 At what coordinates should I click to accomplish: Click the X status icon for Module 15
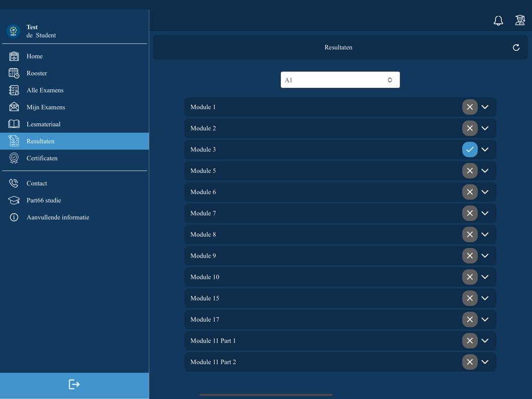470,298
